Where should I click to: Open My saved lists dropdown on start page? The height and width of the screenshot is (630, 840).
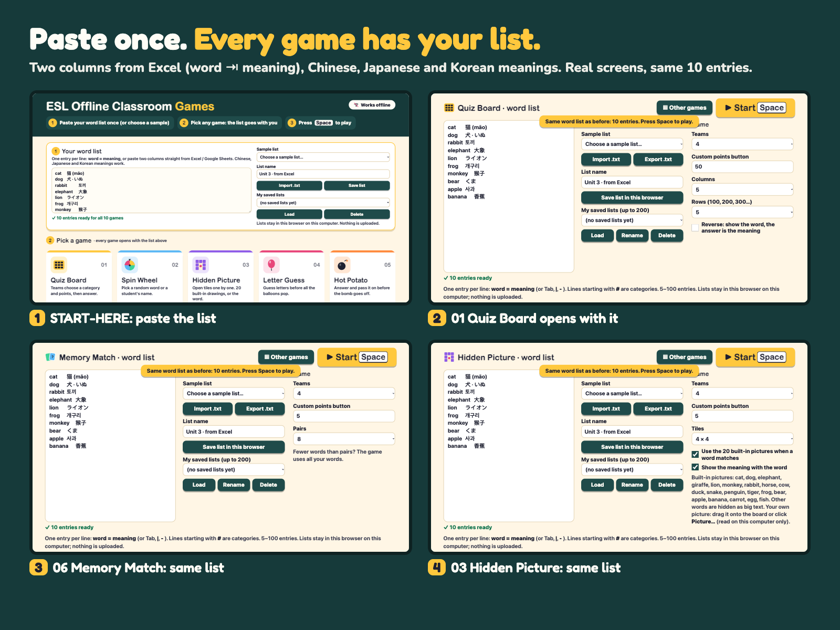coord(323,203)
